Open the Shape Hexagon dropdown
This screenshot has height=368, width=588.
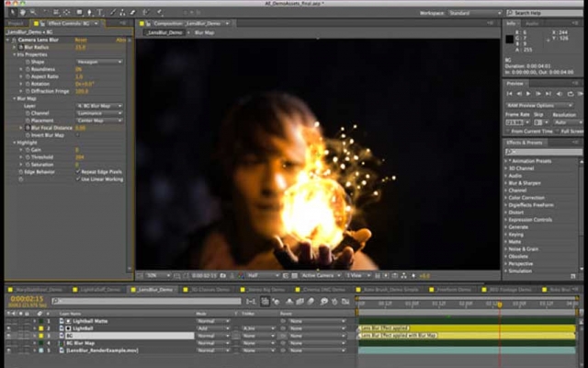click(x=99, y=62)
